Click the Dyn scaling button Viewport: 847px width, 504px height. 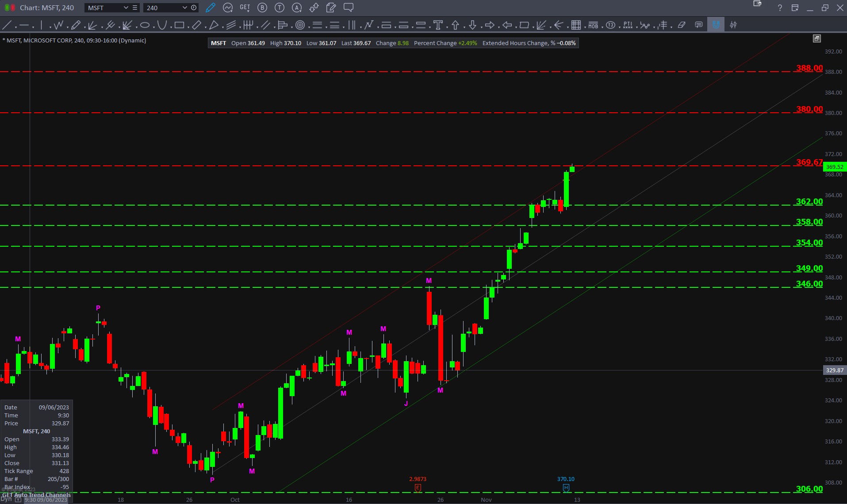coord(6,499)
